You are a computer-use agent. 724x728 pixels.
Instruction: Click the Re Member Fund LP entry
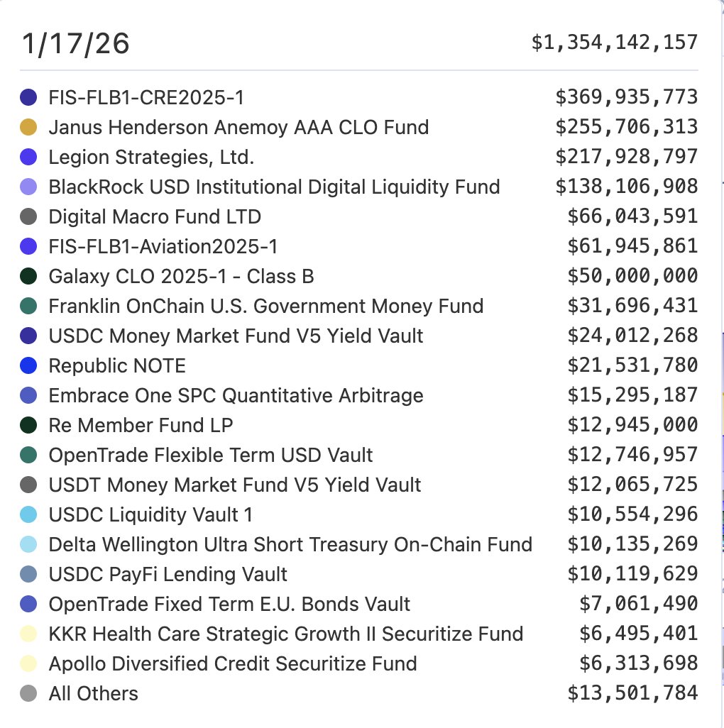pyautogui.click(x=141, y=425)
